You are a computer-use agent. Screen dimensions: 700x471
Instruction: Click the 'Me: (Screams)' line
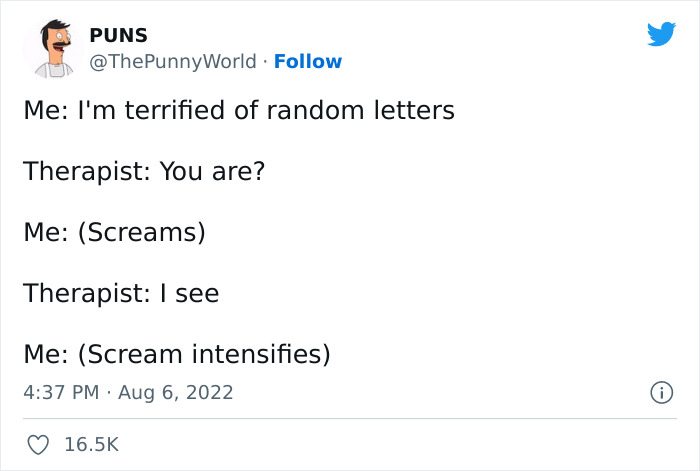[114, 233]
